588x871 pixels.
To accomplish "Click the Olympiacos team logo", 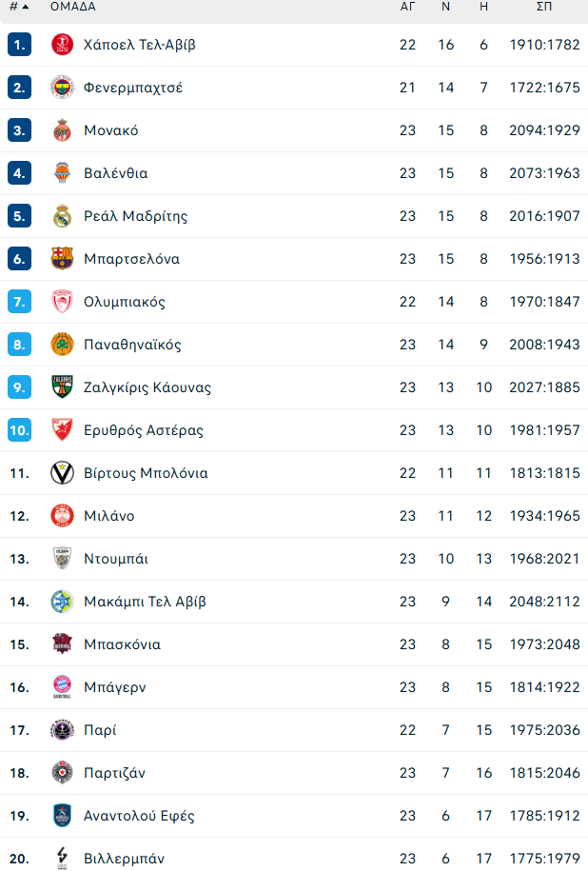I will pyautogui.click(x=62, y=302).
